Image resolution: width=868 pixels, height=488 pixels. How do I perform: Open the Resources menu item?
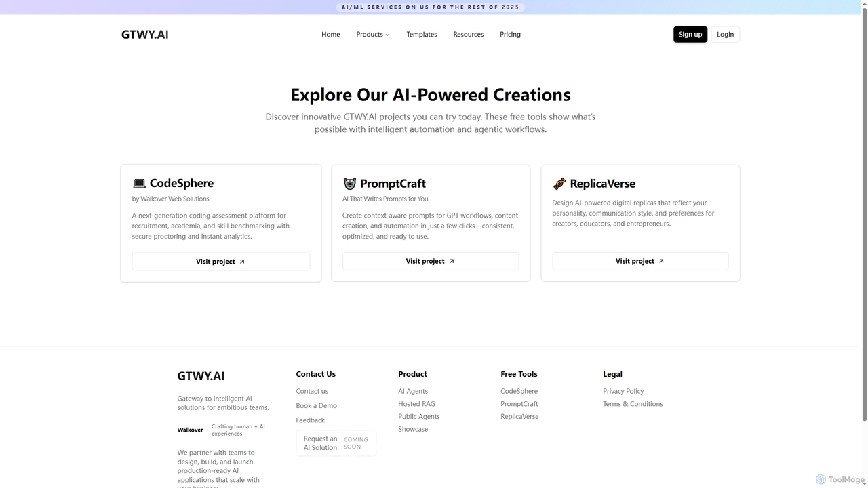click(x=469, y=35)
